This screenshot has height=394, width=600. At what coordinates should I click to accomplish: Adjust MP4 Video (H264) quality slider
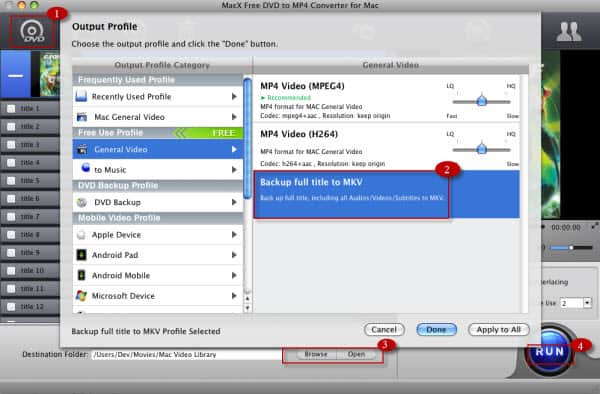pyautogui.click(x=482, y=149)
